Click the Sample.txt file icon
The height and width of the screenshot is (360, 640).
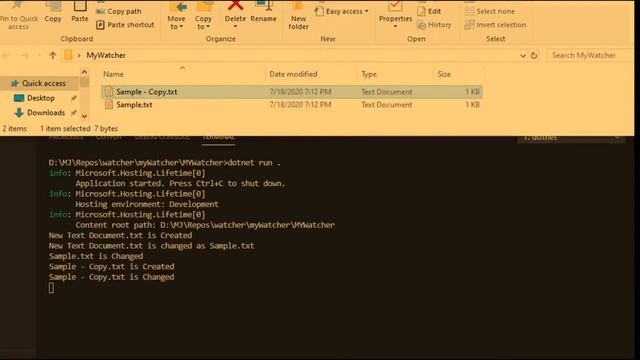pyautogui.click(x=109, y=104)
